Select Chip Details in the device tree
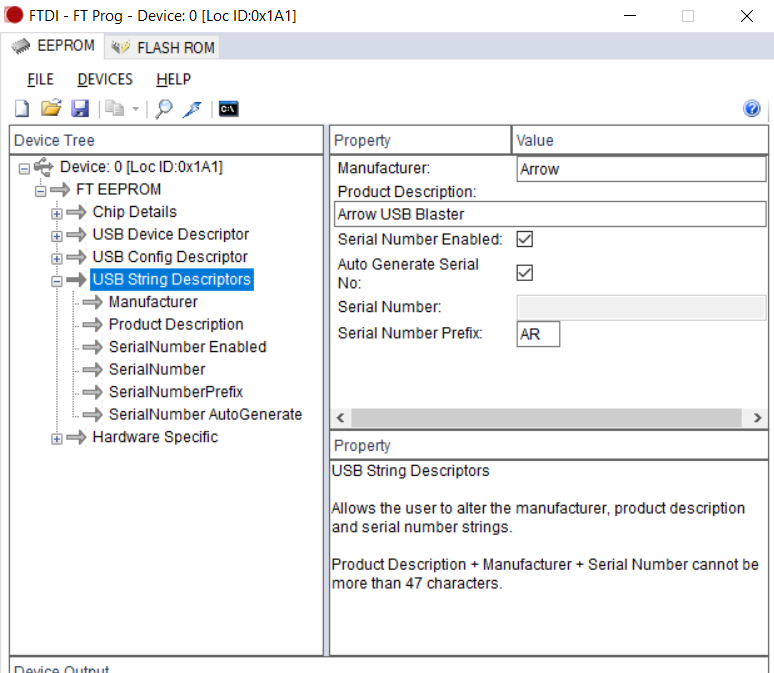This screenshot has height=673, width=774. [134, 212]
